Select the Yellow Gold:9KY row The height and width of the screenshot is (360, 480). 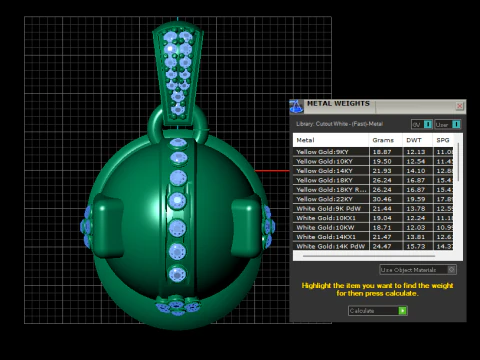click(x=373, y=152)
